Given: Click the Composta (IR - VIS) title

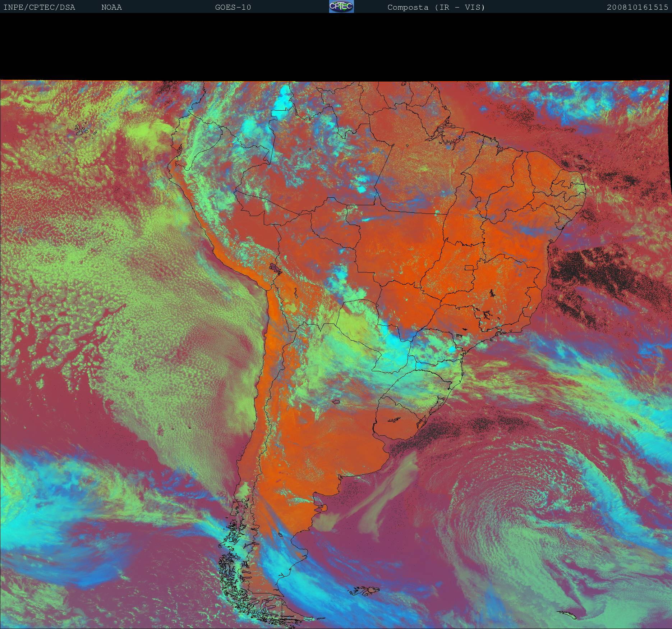Looking at the screenshot, I should [436, 7].
